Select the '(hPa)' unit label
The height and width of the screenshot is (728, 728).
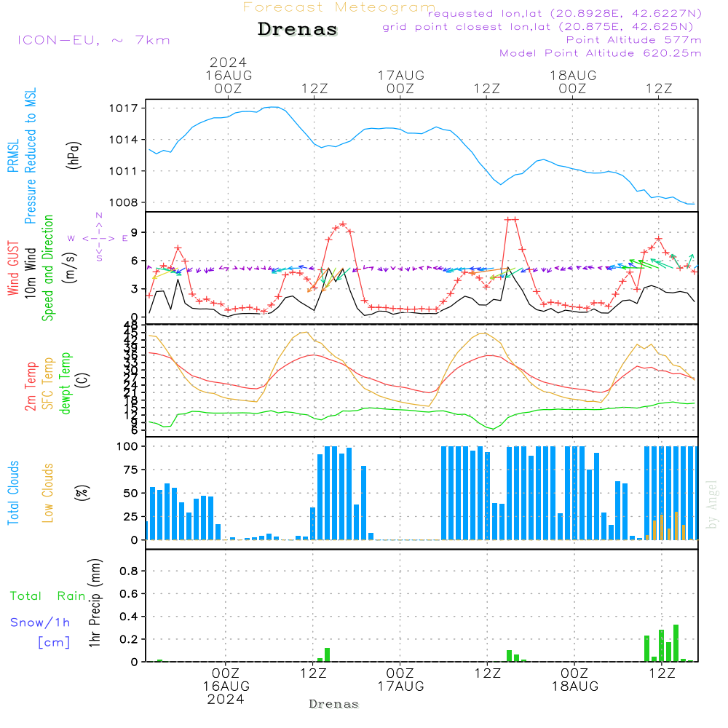point(74,156)
